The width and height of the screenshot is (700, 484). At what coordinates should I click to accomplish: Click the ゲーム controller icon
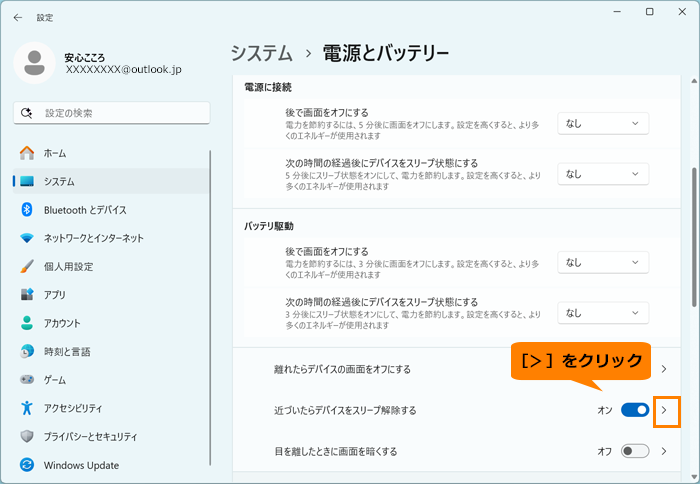click(27, 380)
